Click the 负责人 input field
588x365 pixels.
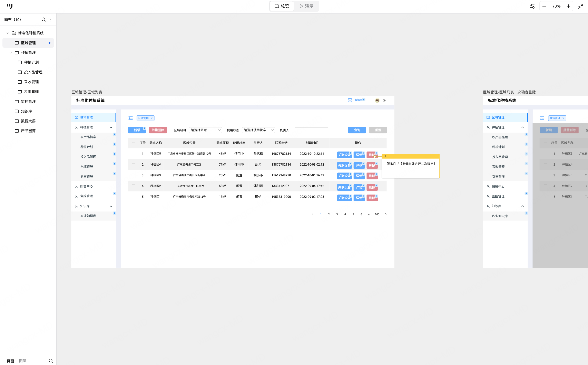(x=311, y=130)
